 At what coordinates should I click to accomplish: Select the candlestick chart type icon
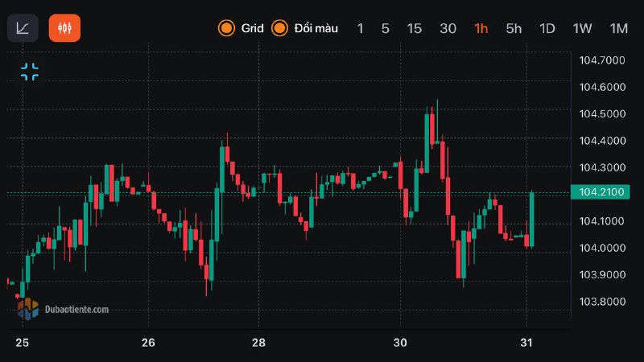tap(64, 28)
